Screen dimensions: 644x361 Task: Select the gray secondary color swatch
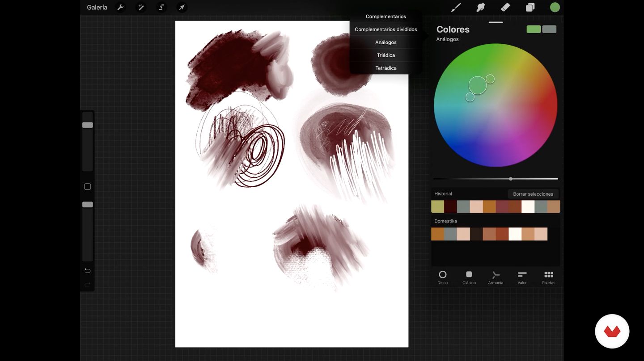(549, 29)
